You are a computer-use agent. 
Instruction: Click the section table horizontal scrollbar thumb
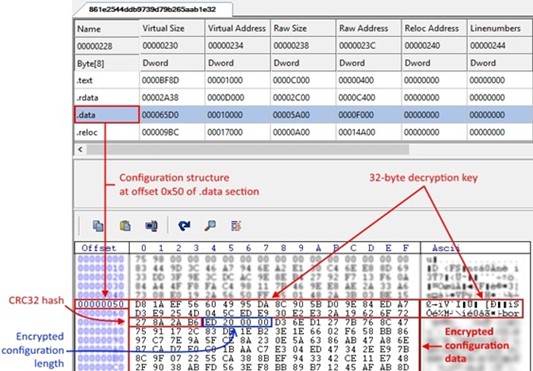(248, 149)
